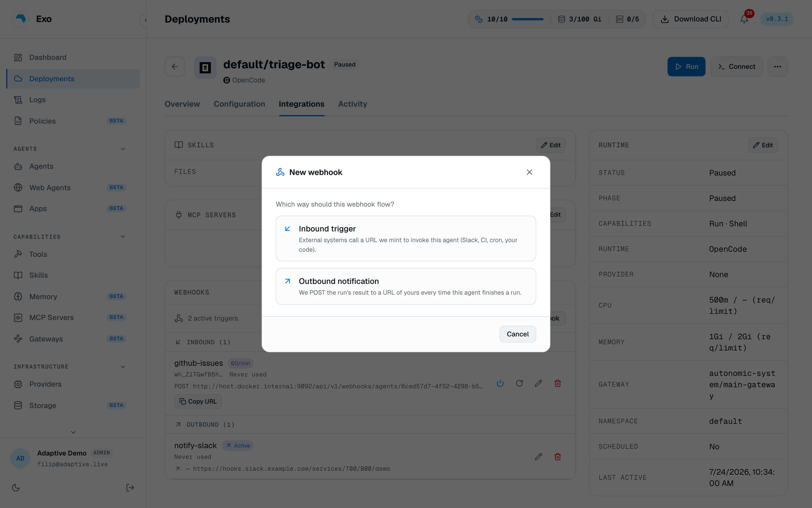The width and height of the screenshot is (812, 508).
Task: Copy the github-issues webhook URL
Action: tap(198, 402)
